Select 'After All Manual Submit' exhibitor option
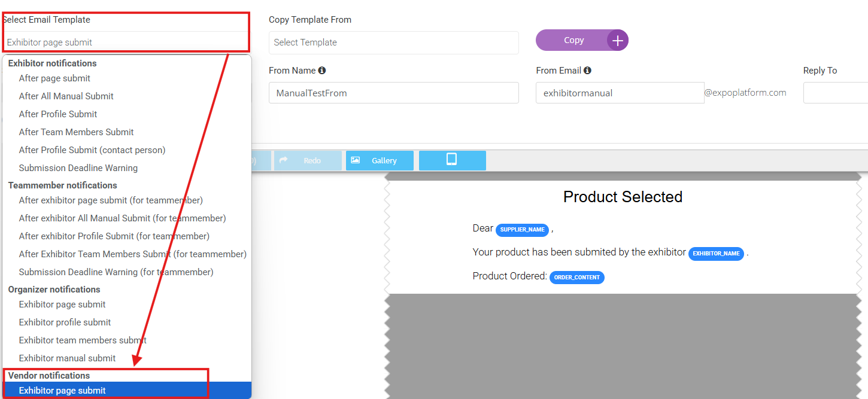The height and width of the screenshot is (399, 868). 66,96
